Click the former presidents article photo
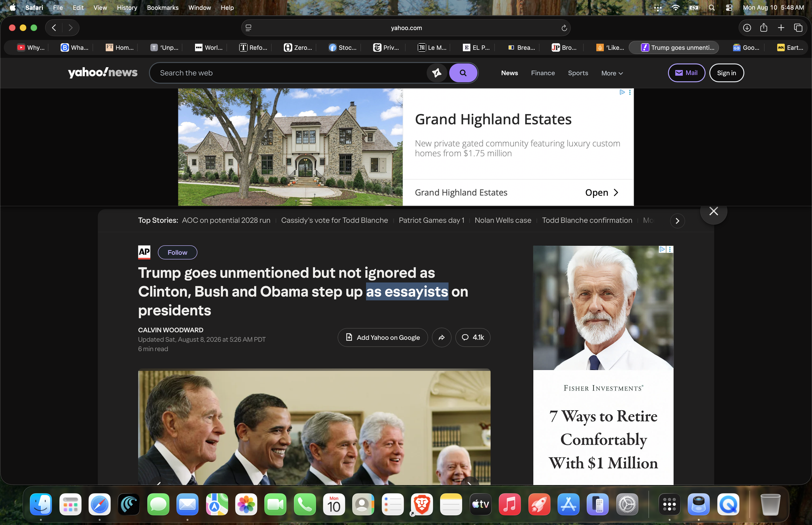812x525 pixels. pos(314,427)
